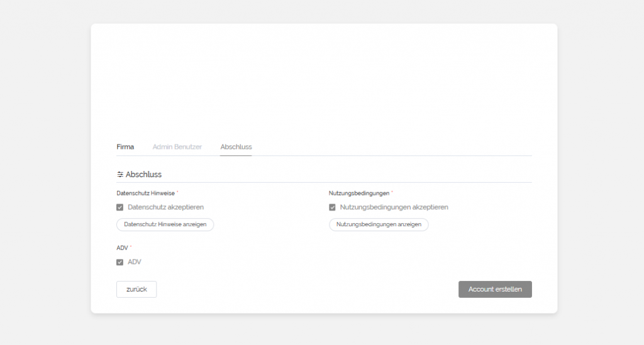Select the Abschluss tab
Screen dimensions: 644x345
tap(236, 147)
